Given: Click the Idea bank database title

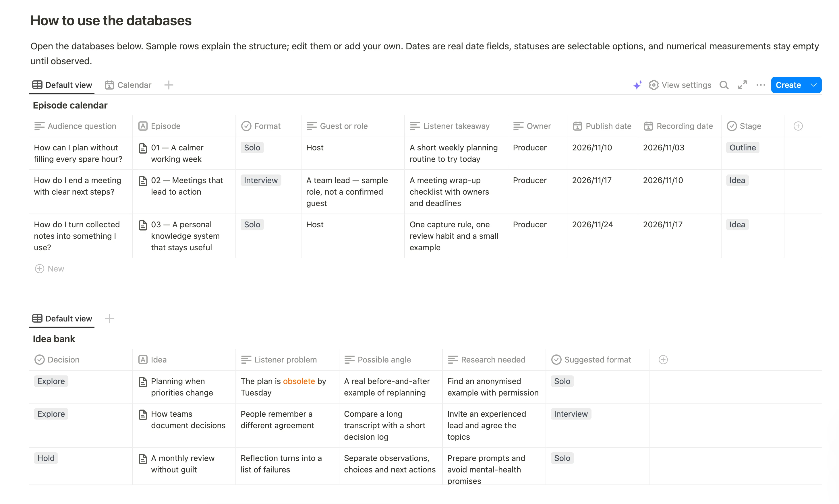Looking at the screenshot, I should (x=54, y=339).
